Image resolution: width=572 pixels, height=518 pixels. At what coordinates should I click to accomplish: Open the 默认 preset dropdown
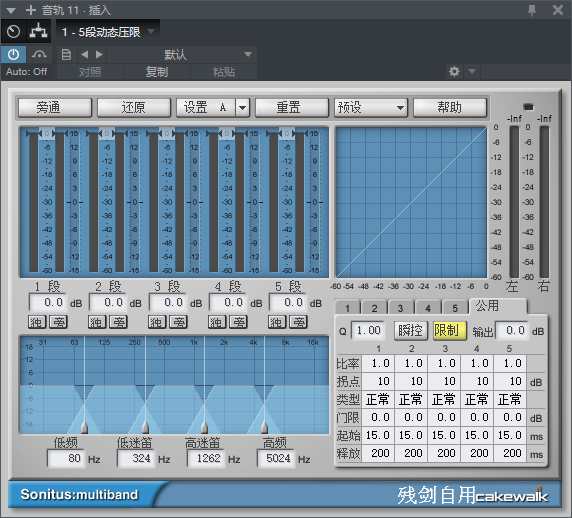(x=182, y=55)
